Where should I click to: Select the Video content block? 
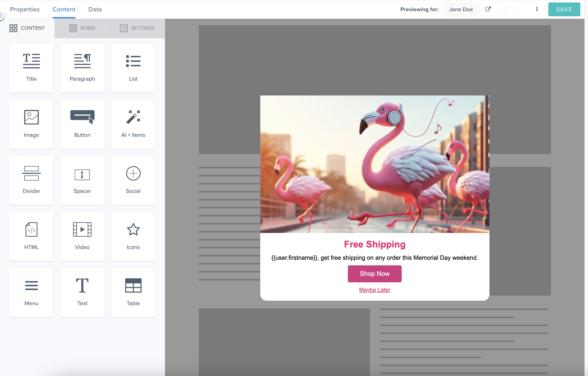pos(82,236)
